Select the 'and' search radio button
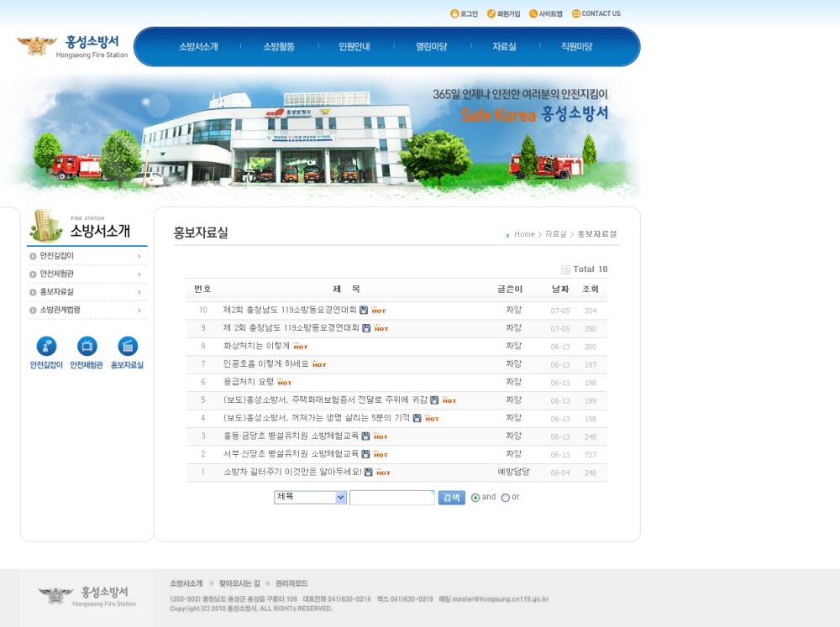This screenshot has width=840, height=627. (475, 498)
